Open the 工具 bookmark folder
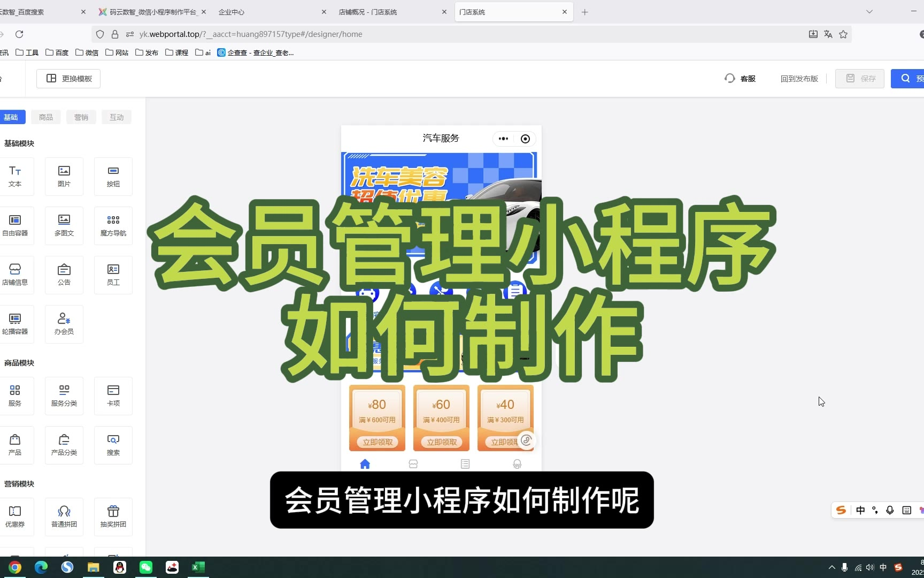Screen dimensions: 924x578 point(27,52)
